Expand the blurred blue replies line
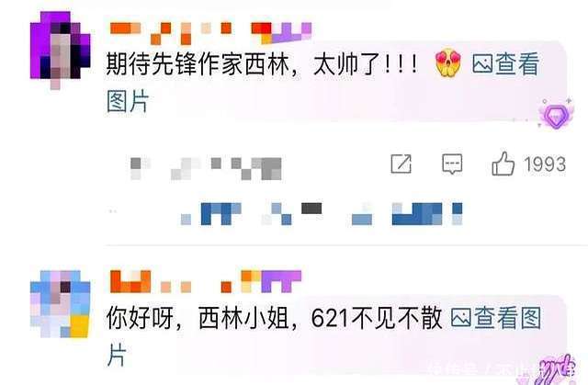 point(322,214)
